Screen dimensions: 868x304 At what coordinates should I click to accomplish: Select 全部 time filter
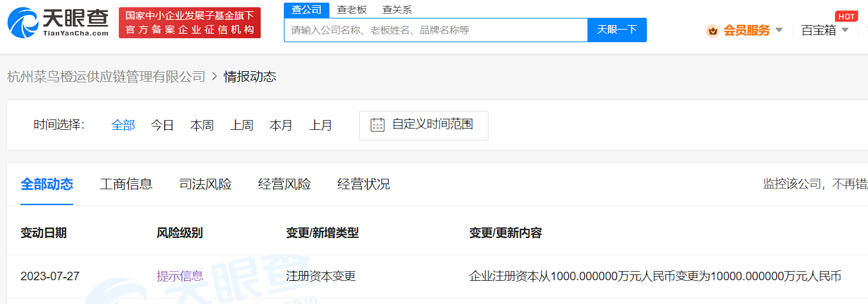click(x=123, y=125)
